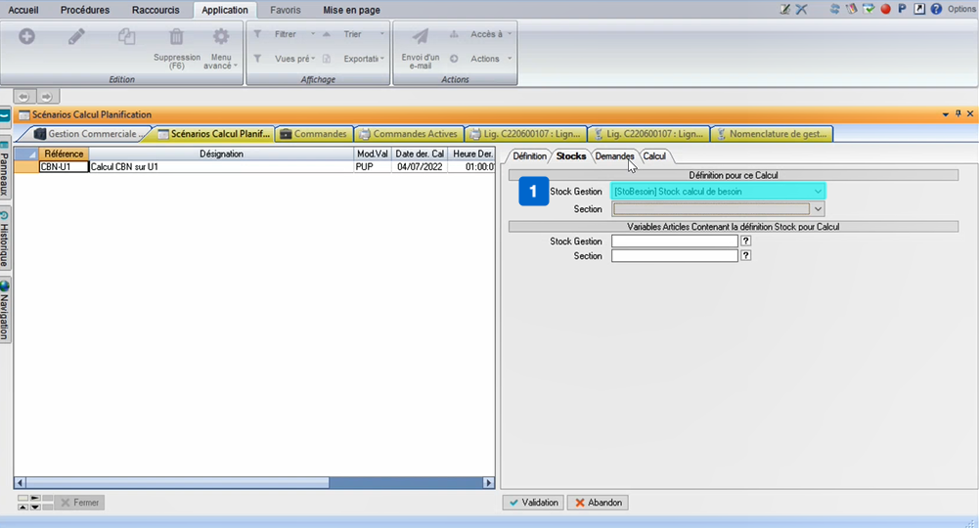Click the Validation button
The height and width of the screenshot is (529, 980).
(533, 503)
